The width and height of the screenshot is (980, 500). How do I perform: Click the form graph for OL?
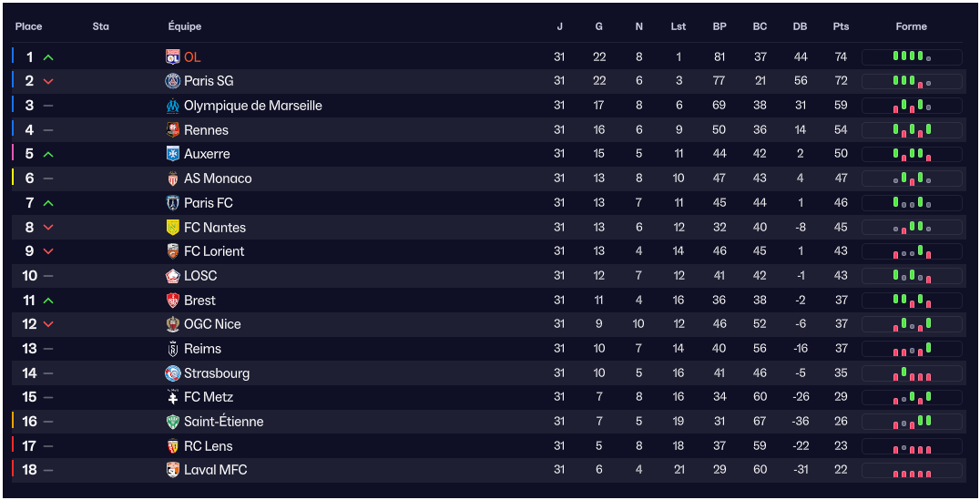pos(912,56)
